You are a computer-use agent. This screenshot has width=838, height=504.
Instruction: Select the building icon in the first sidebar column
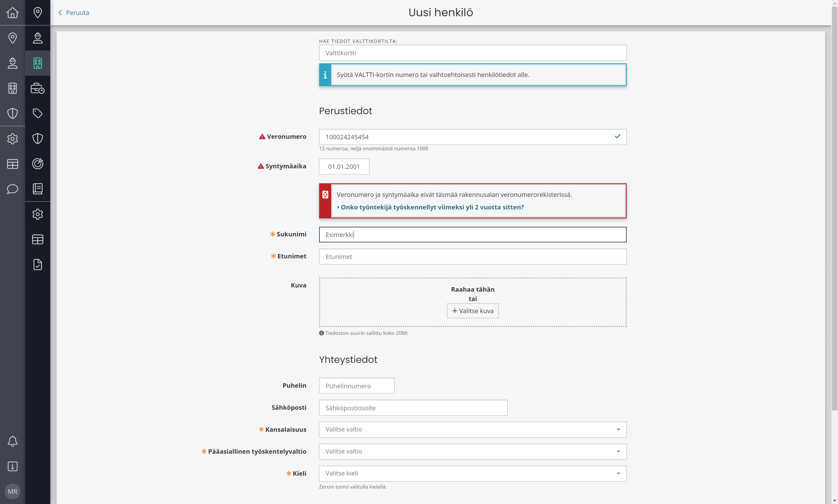[x=13, y=88]
